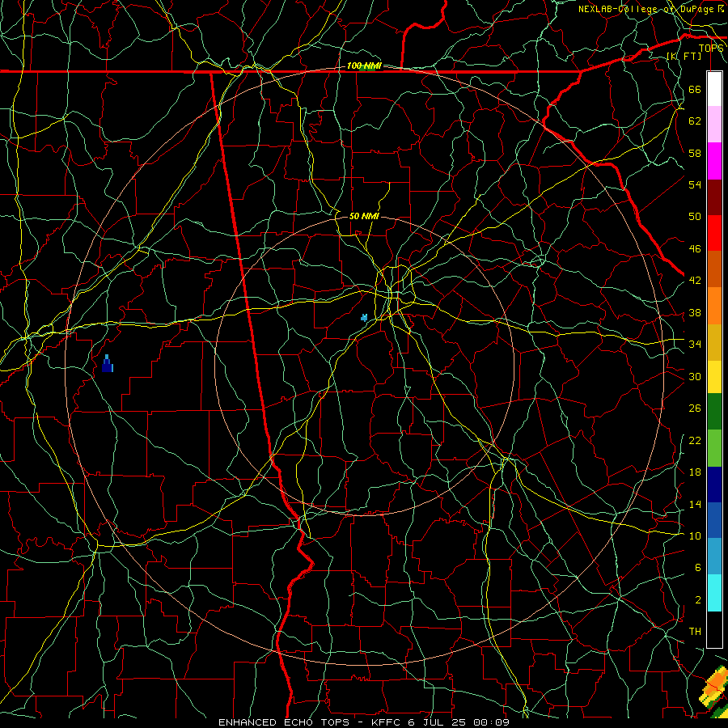Select the magenta legend color swatch

click(714, 161)
